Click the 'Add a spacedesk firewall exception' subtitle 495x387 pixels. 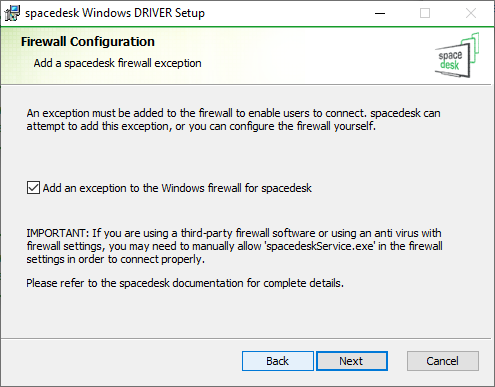coord(117,63)
